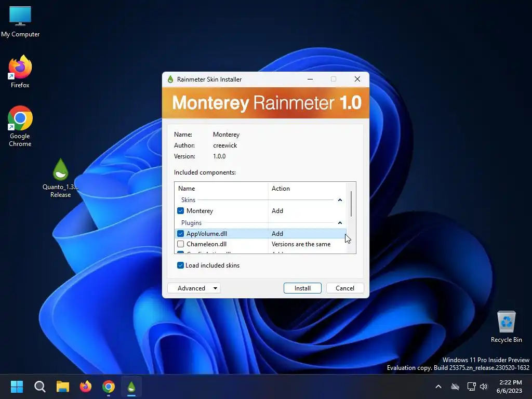This screenshot has width=532, height=399.
Task: Click author name creewick
Action: coord(225,145)
